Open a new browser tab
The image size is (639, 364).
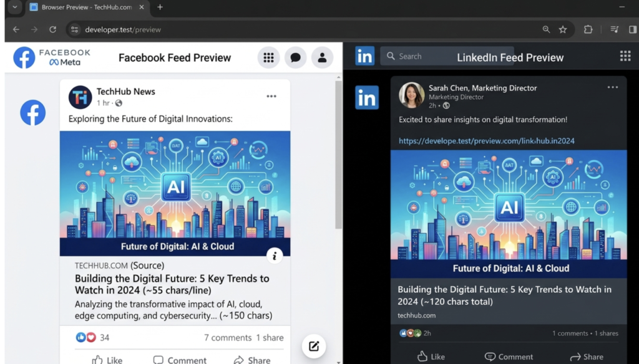point(160,7)
